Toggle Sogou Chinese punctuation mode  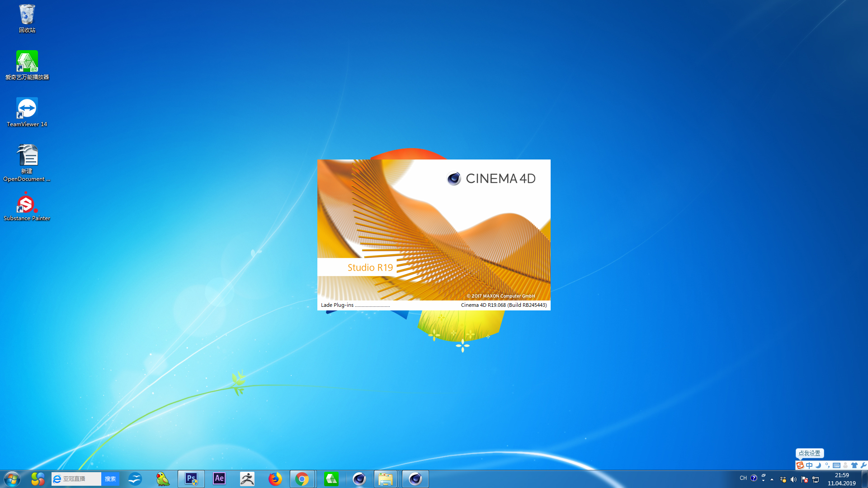pyautogui.click(x=827, y=465)
